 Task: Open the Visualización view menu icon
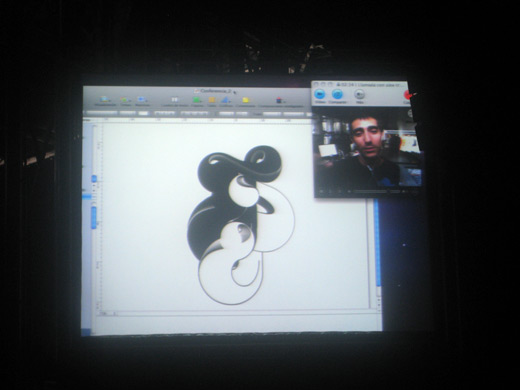point(105,100)
